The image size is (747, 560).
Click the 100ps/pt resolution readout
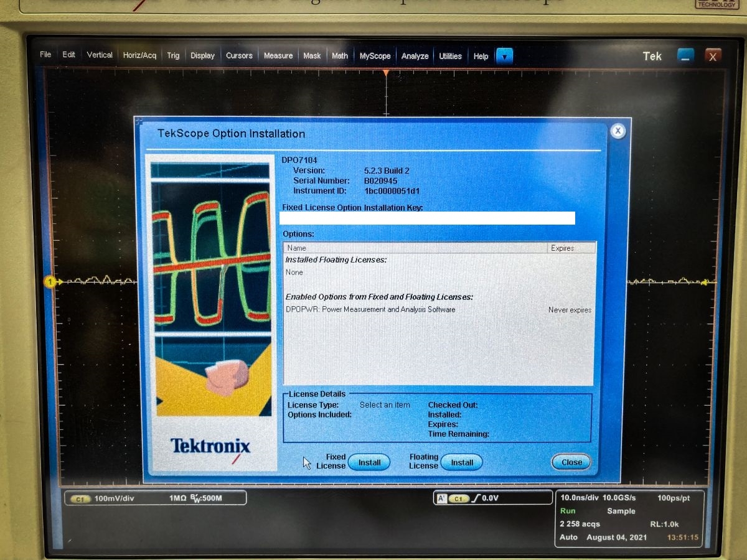[674, 498]
